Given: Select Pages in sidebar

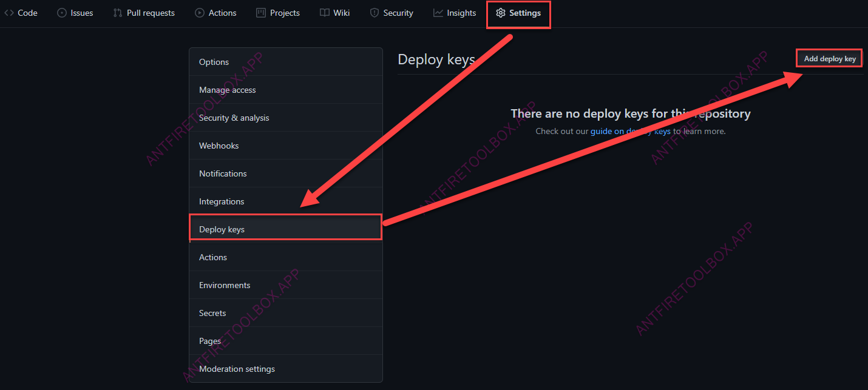Looking at the screenshot, I should point(286,341).
